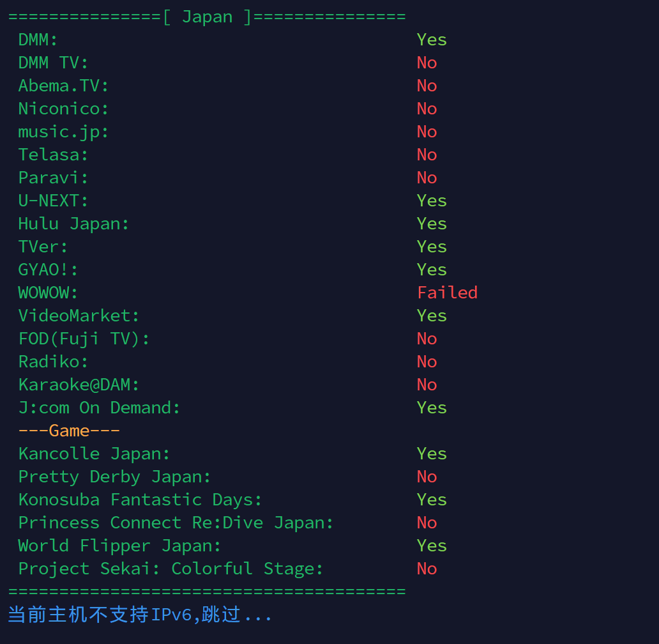Select the DMM TV label

54,63
